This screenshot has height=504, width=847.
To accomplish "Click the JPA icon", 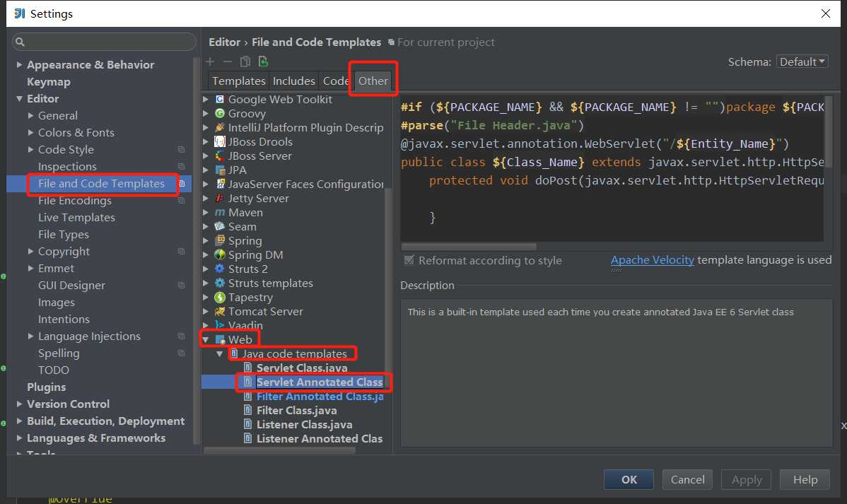I will pyautogui.click(x=220, y=170).
